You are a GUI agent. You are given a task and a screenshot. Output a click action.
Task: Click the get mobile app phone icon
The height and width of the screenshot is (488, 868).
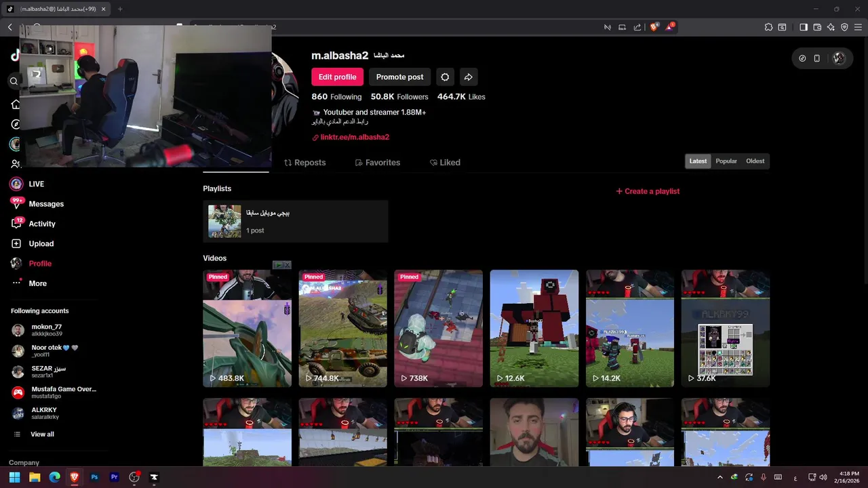tap(817, 58)
